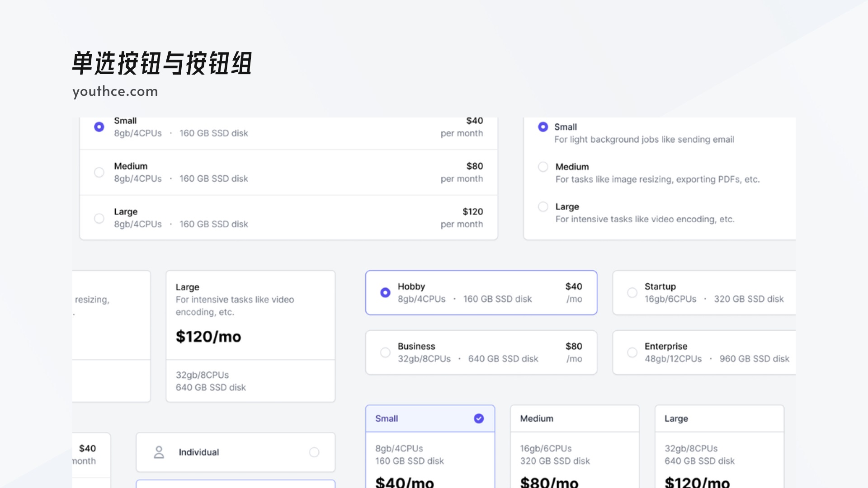Select Large for intensive video encoding tasks

pyautogui.click(x=543, y=206)
